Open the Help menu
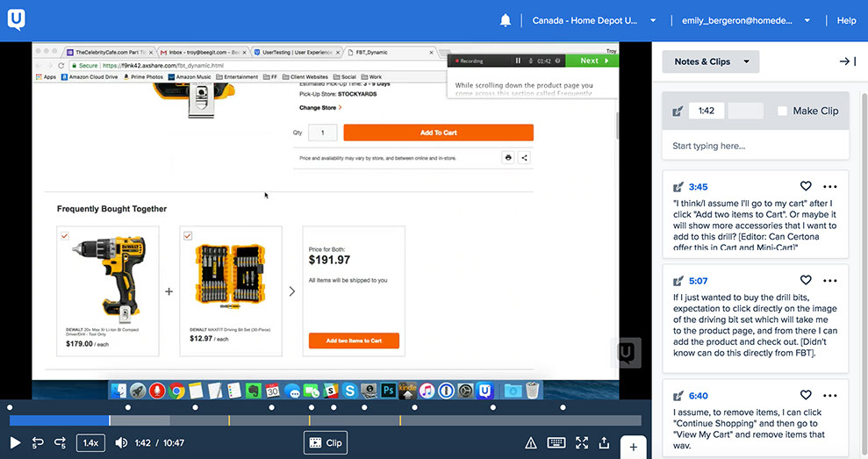868x459 pixels. pos(846,20)
